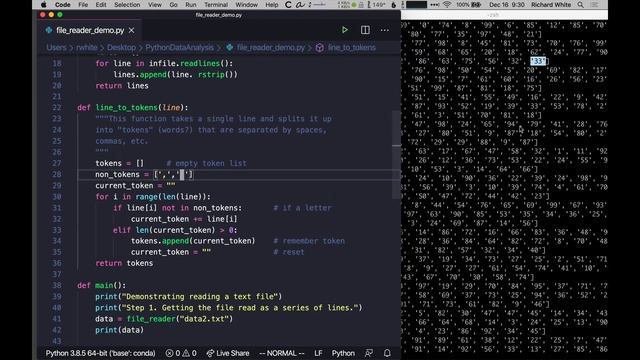
Task: Open the Selection menu
Action: tap(127, 5)
